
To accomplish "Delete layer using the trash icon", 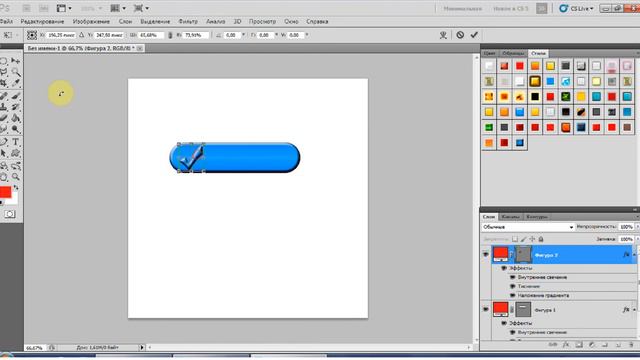I will click(x=631, y=345).
